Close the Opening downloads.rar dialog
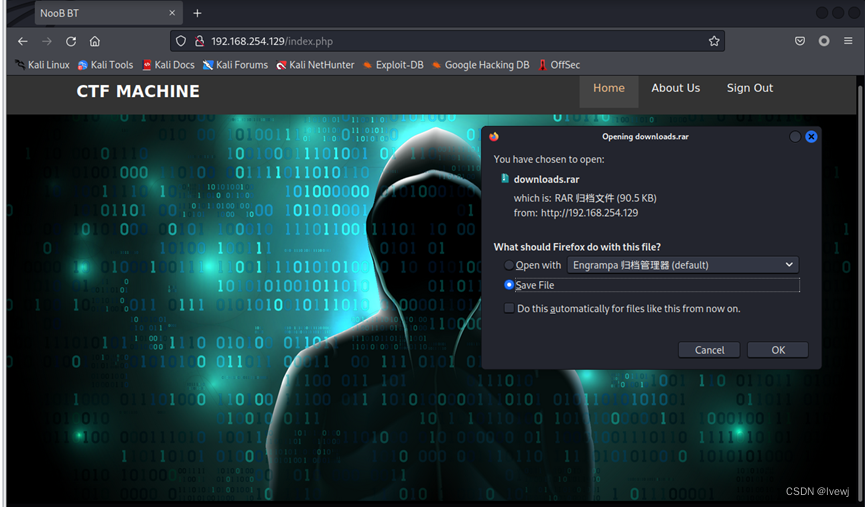 811,136
